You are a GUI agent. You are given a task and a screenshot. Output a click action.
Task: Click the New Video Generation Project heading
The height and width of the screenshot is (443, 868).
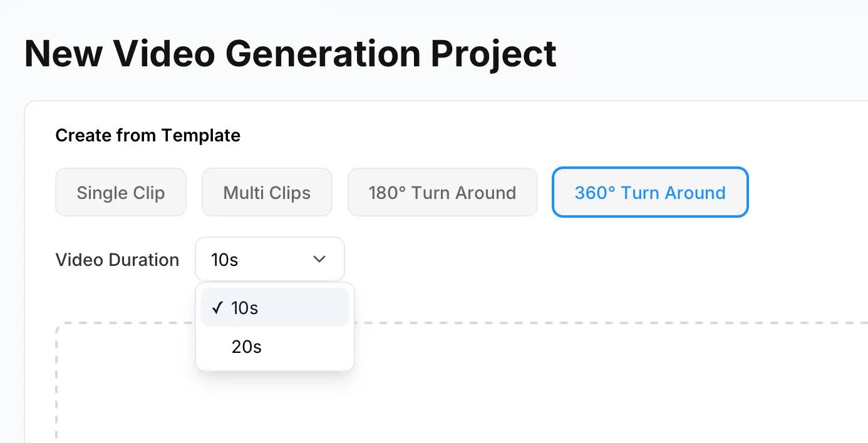tap(290, 54)
